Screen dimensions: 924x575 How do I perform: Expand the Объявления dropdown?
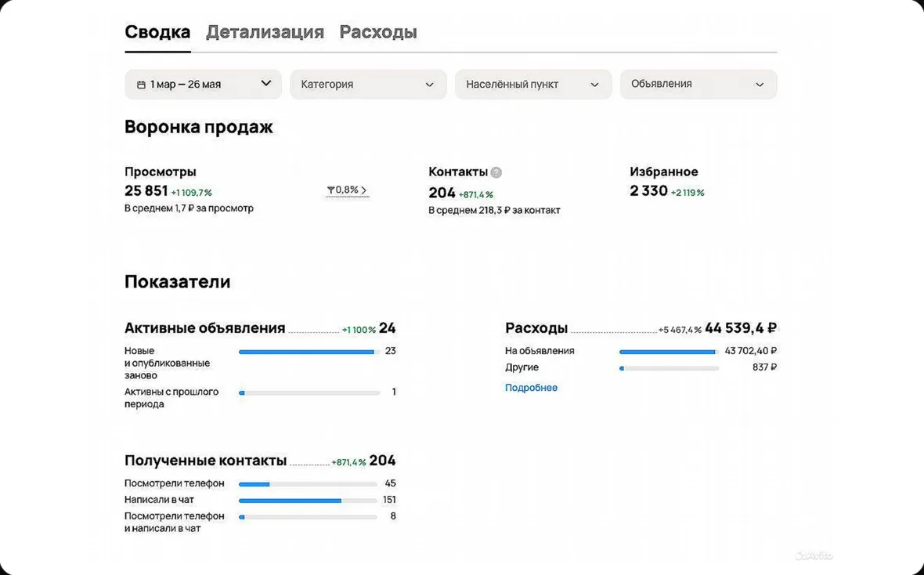(x=698, y=85)
